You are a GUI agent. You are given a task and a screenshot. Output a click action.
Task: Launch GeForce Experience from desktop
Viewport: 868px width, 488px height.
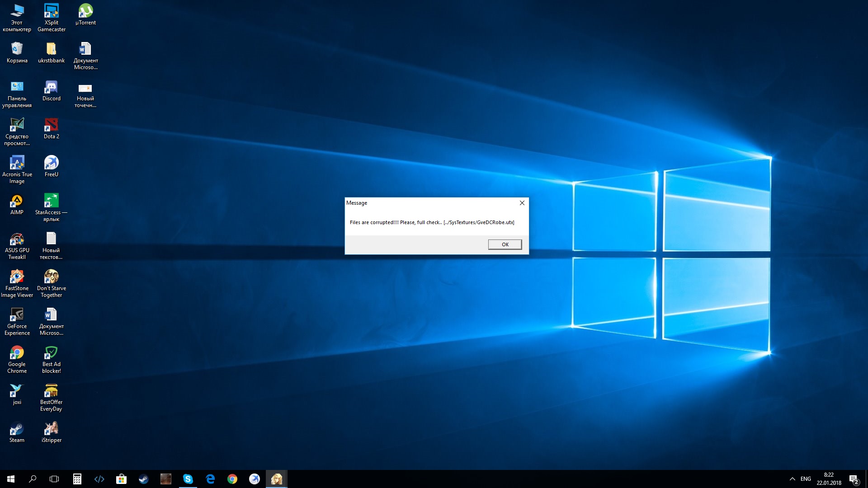pyautogui.click(x=17, y=314)
